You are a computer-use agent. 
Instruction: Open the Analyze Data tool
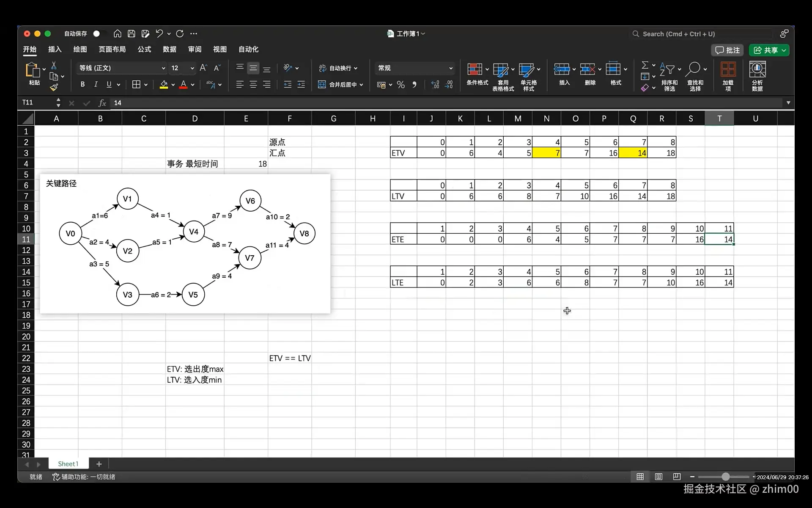tap(757, 69)
